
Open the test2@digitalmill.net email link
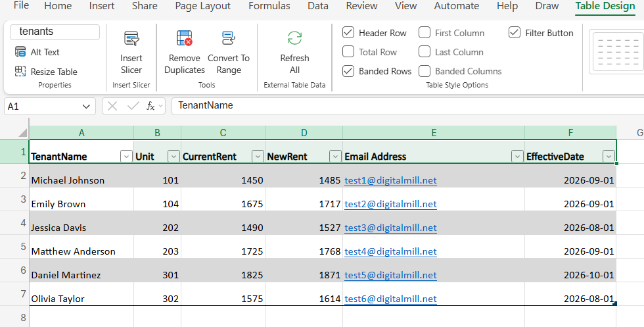pos(390,204)
